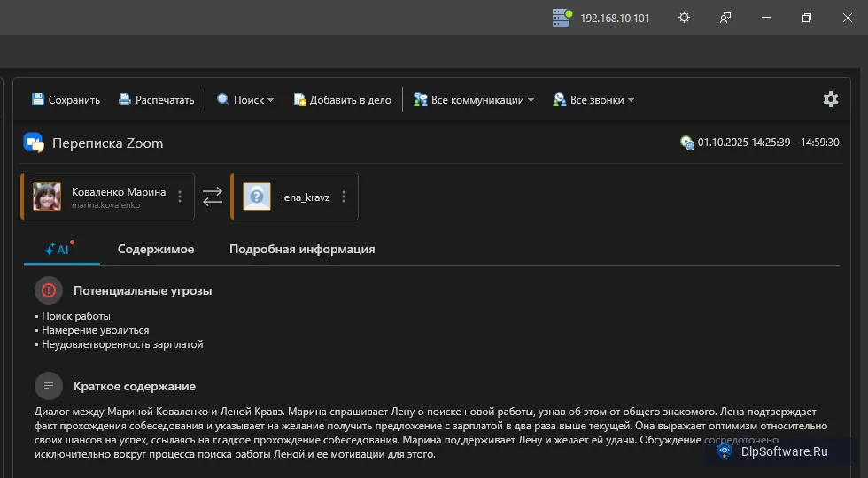
Task: Open three-dot menu for Коваленко Марина
Action: [x=179, y=197]
